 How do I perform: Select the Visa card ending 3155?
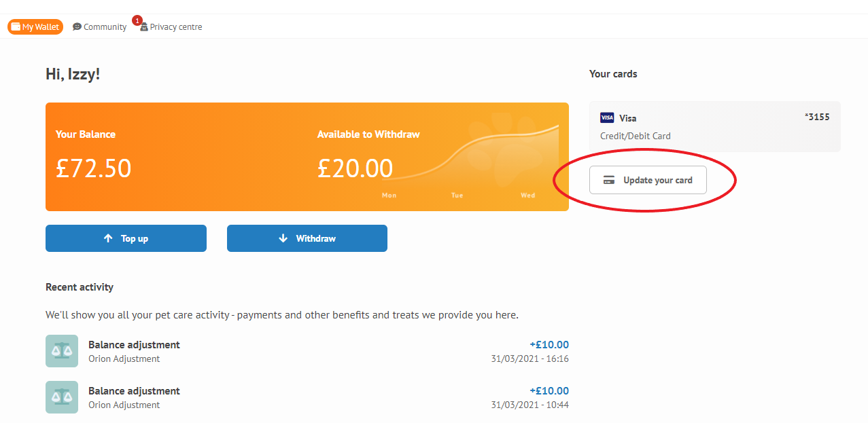point(714,126)
